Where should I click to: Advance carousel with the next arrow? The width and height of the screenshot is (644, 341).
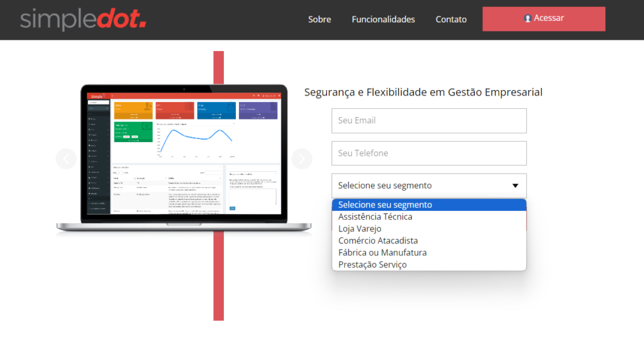tap(302, 159)
